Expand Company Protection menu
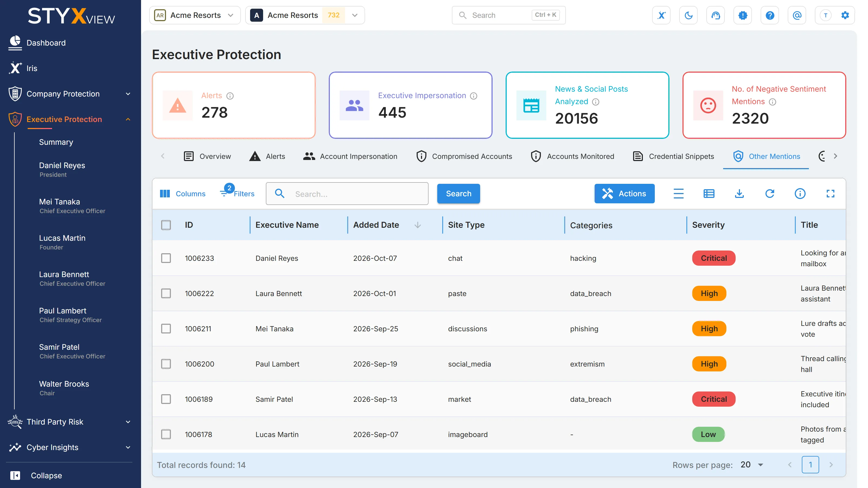Screen dimensions: 868x488 point(69,94)
